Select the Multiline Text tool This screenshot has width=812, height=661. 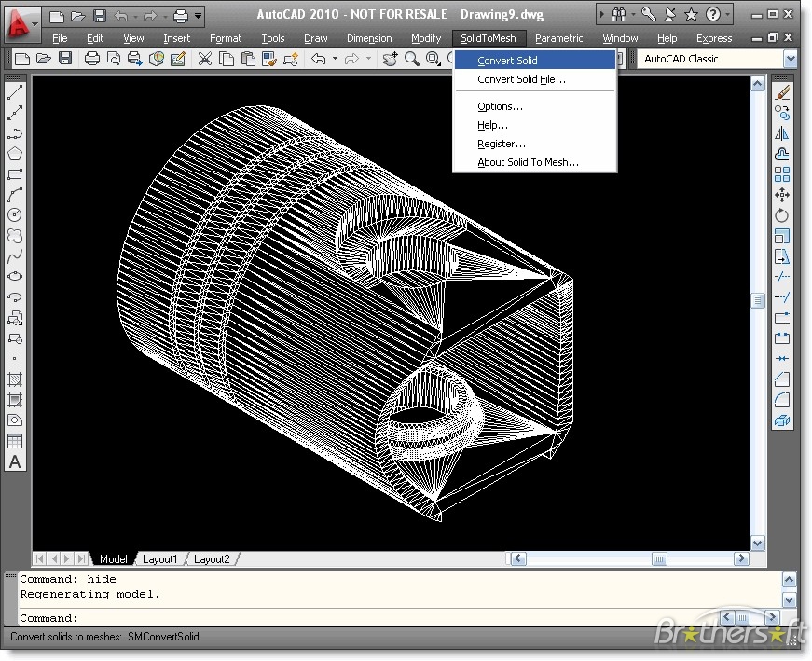[x=15, y=461]
